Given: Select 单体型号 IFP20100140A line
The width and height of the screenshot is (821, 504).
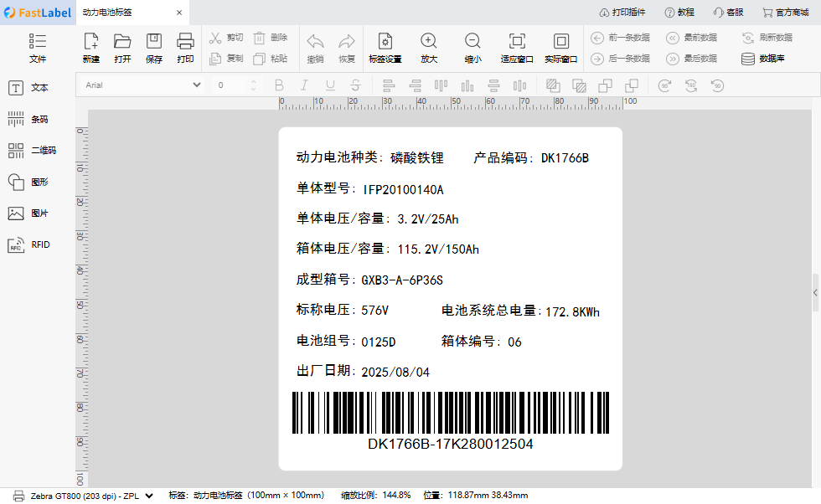Looking at the screenshot, I should [x=370, y=188].
